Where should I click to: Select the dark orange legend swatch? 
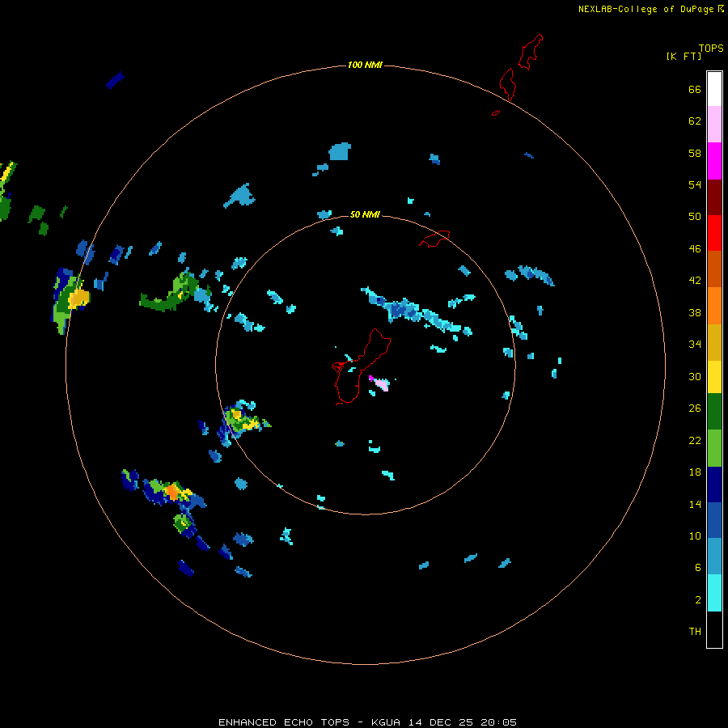pyautogui.click(x=714, y=269)
